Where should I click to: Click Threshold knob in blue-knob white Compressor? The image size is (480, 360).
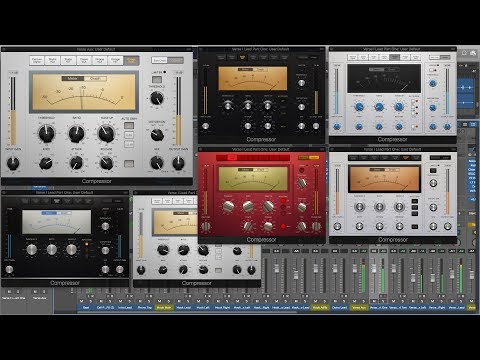pyautogui.click(x=359, y=107)
